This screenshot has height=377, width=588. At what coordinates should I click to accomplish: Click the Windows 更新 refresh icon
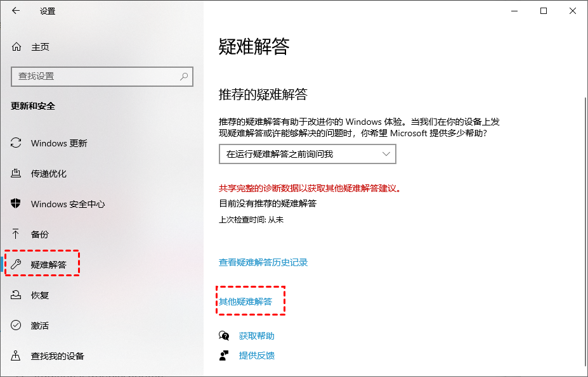[16, 143]
